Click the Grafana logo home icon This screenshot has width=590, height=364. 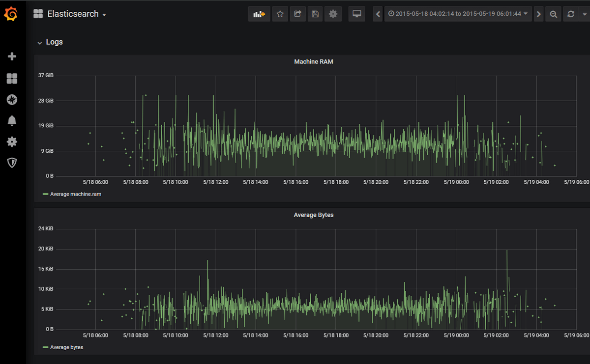11,15
